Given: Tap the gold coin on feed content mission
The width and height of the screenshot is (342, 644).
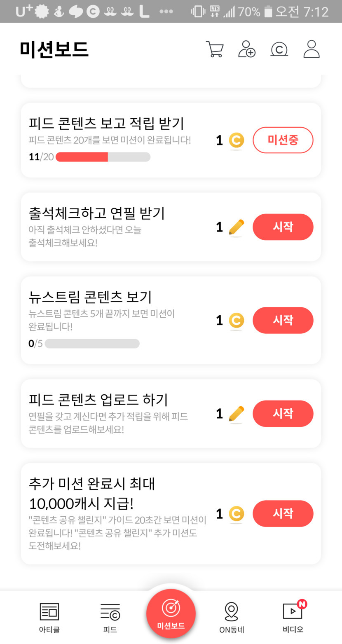Looking at the screenshot, I should [x=236, y=141].
